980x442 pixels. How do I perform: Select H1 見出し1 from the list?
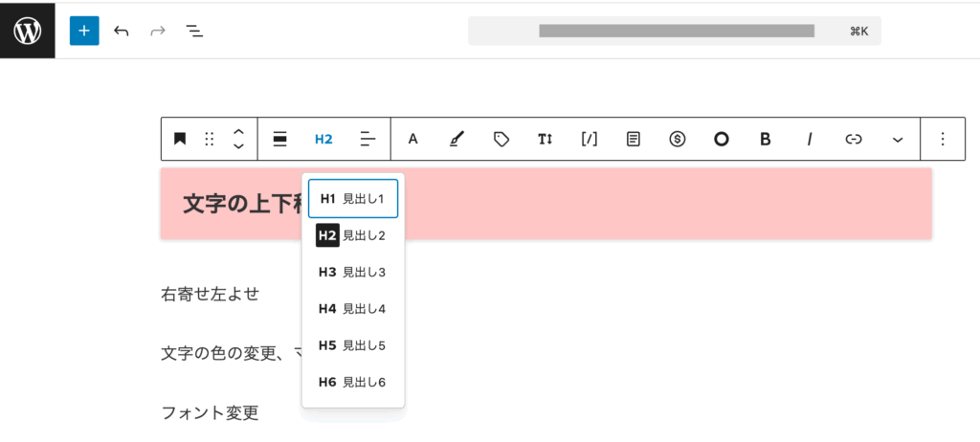352,199
